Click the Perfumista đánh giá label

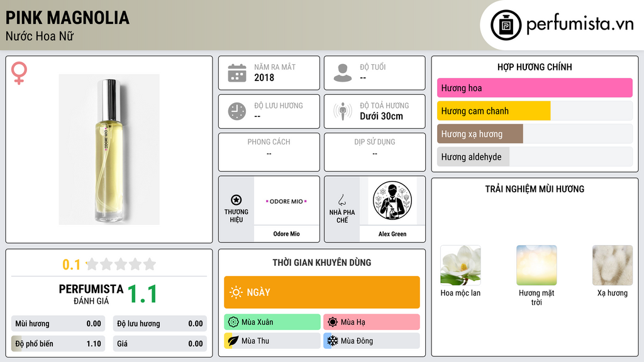tap(91, 294)
